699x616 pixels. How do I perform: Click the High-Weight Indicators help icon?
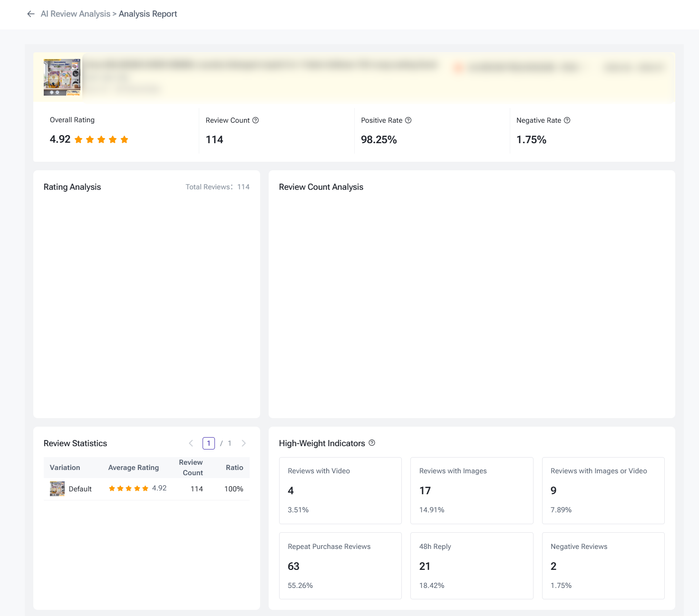(372, 443)
